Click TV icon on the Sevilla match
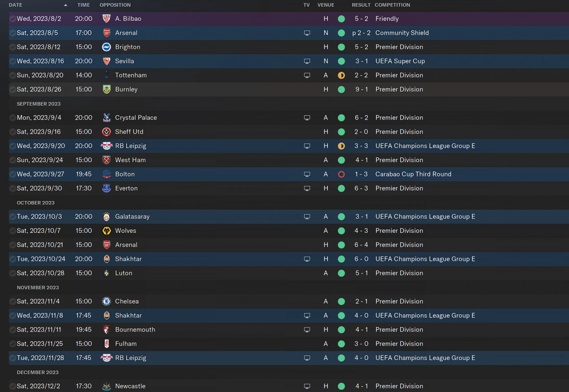 pyautogui.click(x=307, y=61)
